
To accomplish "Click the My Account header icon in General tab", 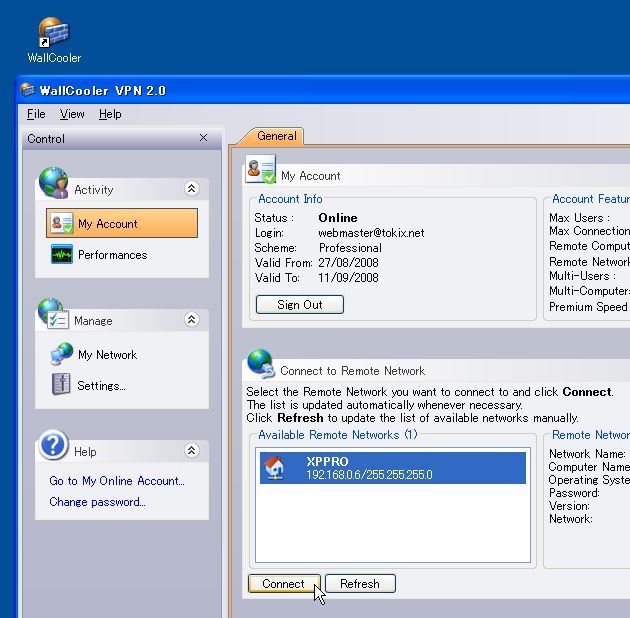I will 261,169.
